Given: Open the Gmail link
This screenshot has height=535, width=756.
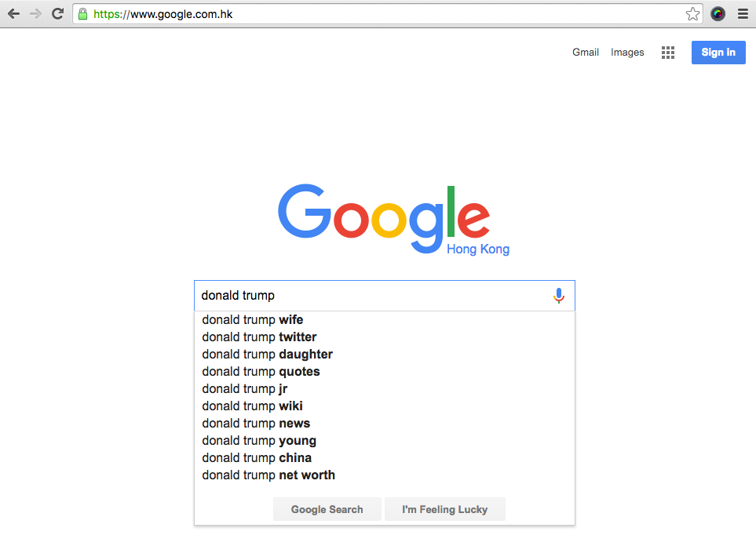Looking at the screenshot, I should pos(586,52).
